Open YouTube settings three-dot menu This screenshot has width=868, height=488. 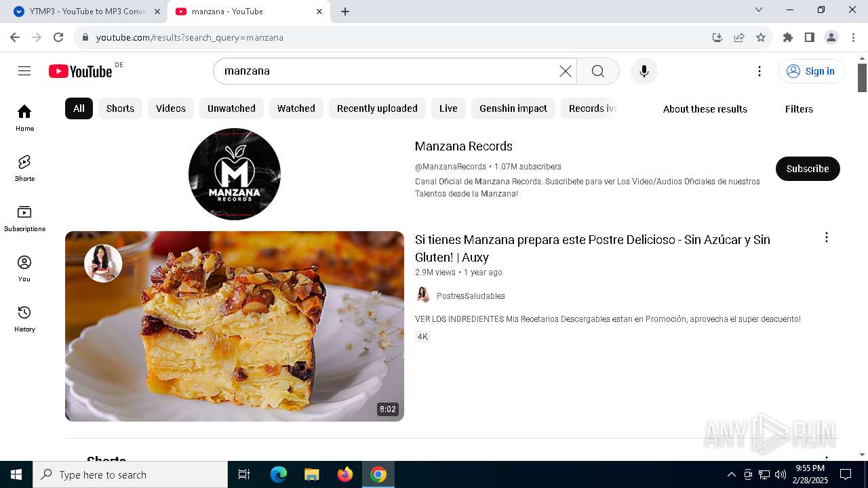(x=759, y=71)
